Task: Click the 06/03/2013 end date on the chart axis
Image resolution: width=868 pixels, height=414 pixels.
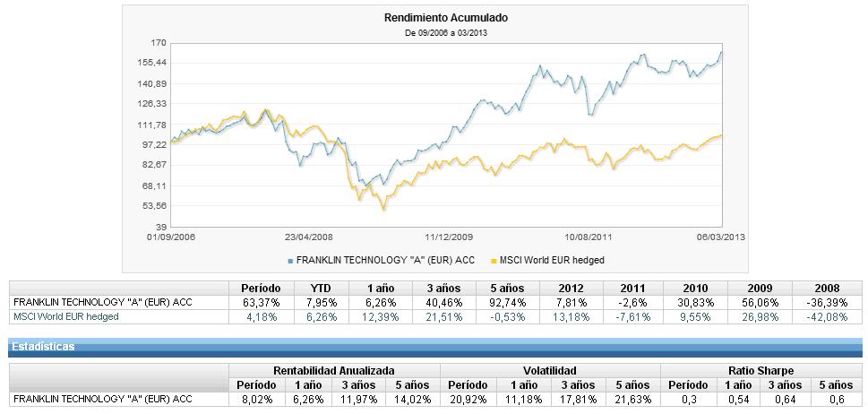Action: click(x=723, y=237)
